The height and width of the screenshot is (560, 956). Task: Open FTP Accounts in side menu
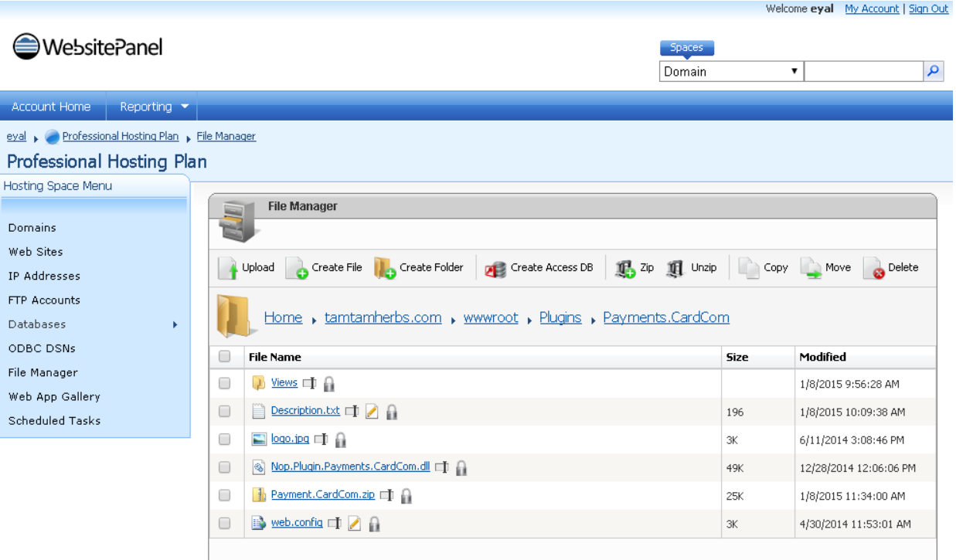(x=44, y=300)
